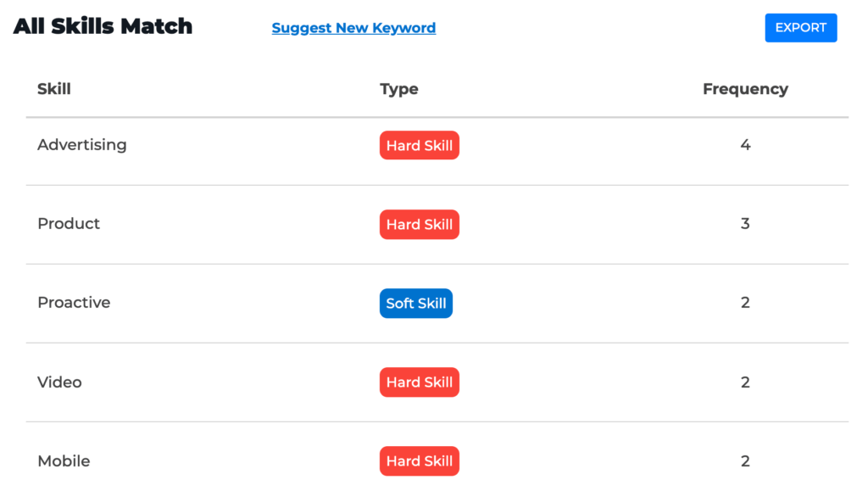
Task: Select the Mobile skill name
Action: pyautogui.click(x=64, y=461)
